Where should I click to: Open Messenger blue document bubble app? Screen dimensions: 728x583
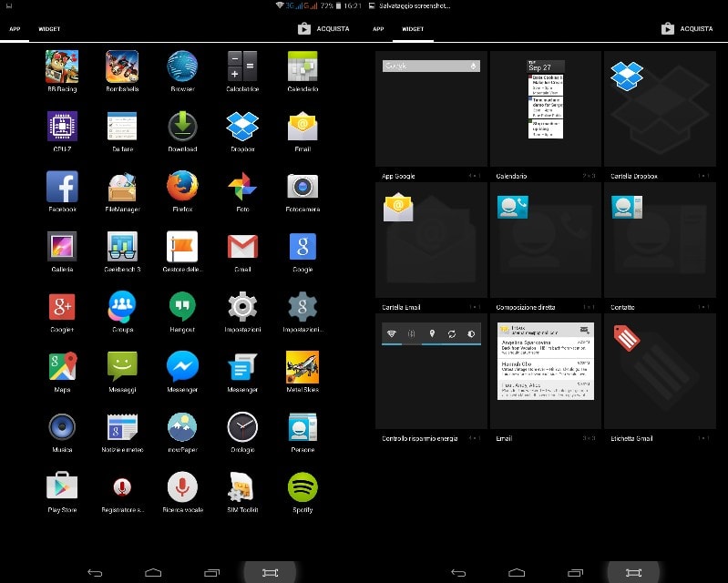(x=242, y=367)
